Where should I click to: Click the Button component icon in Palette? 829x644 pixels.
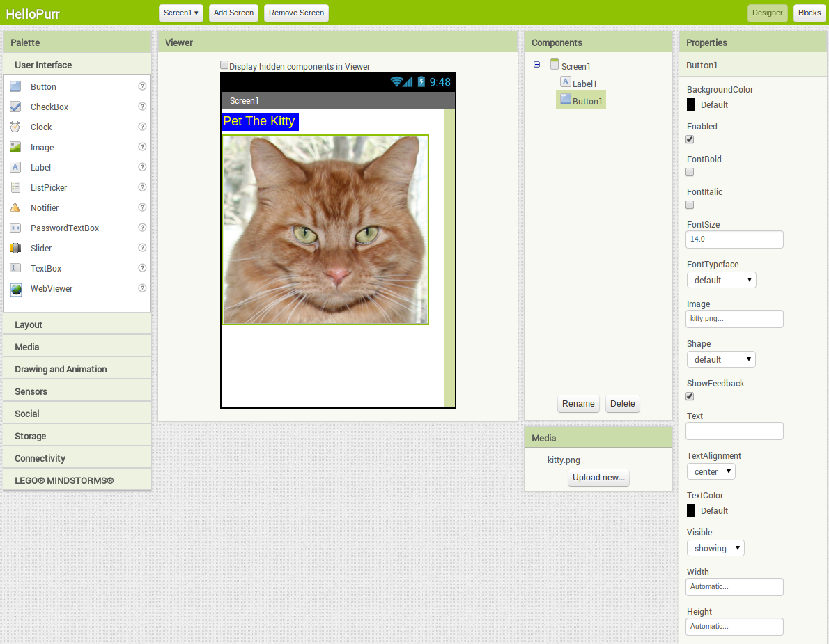[x=15, y=87]
